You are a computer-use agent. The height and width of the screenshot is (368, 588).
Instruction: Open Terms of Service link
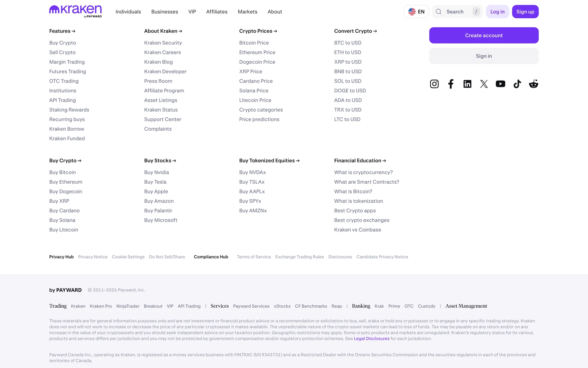(x=254, y=257)
